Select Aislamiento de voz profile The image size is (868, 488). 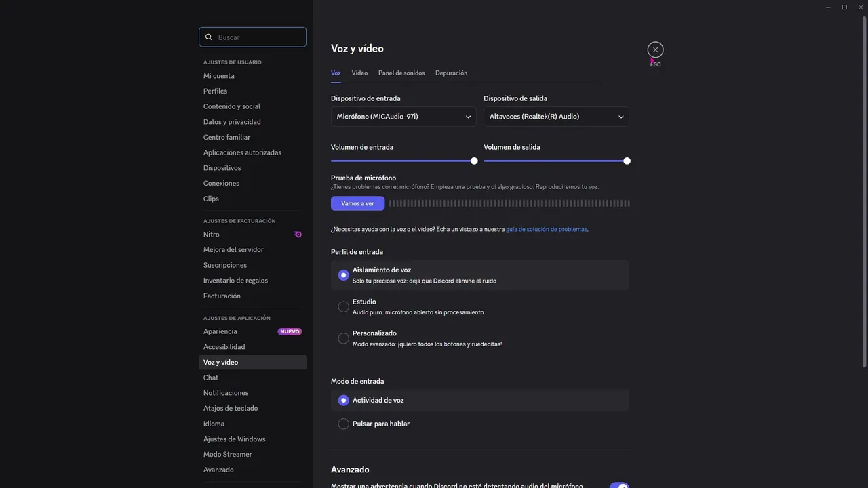344,275
